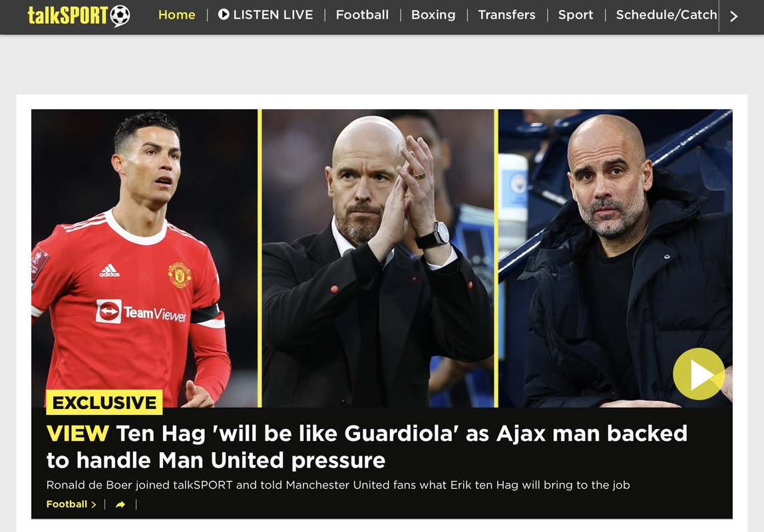764x532 pixels.
Task: Click the Ten Hag applauding image
Action: pos(378,258)
